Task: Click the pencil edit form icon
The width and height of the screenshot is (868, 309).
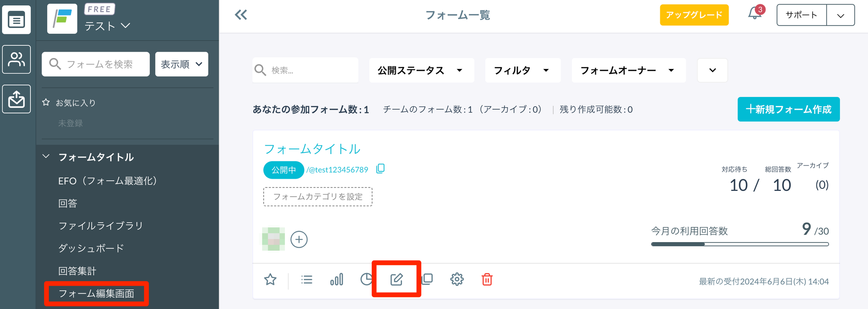Action: tap(396, 279)
